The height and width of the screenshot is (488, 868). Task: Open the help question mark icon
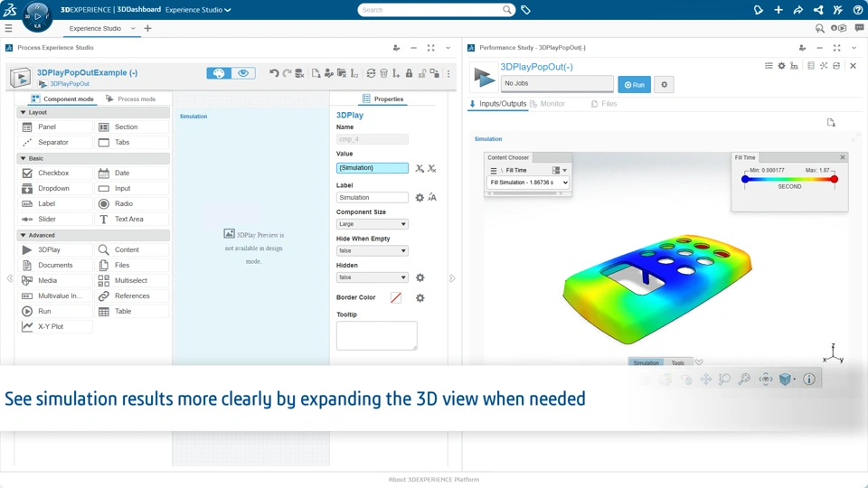[858, 10]
